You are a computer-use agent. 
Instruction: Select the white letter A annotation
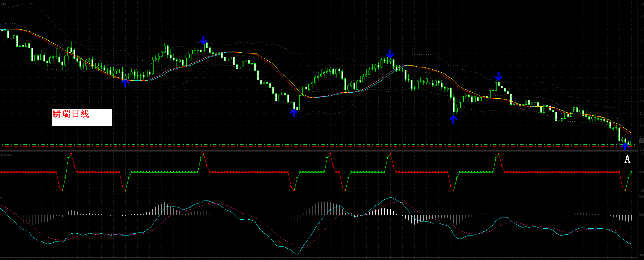click(x=627, y=159)
